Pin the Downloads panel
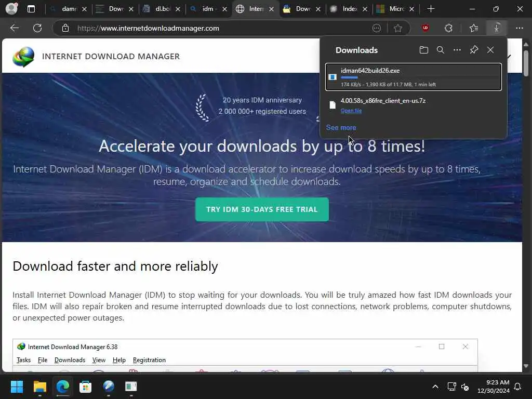The width and height of the screenshot is (532, 399). pos(474,50)
